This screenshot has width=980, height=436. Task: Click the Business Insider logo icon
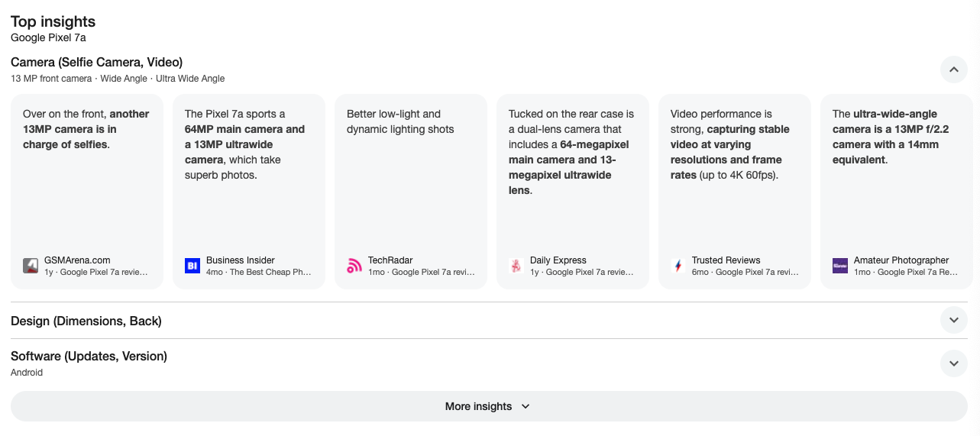[192, 266]
